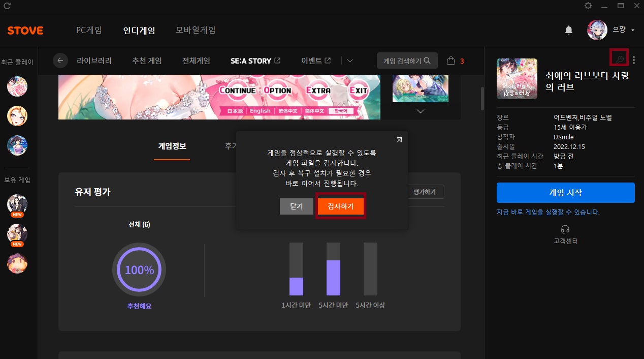
Task: Open third recent play game icon
Action: [17, 145]
